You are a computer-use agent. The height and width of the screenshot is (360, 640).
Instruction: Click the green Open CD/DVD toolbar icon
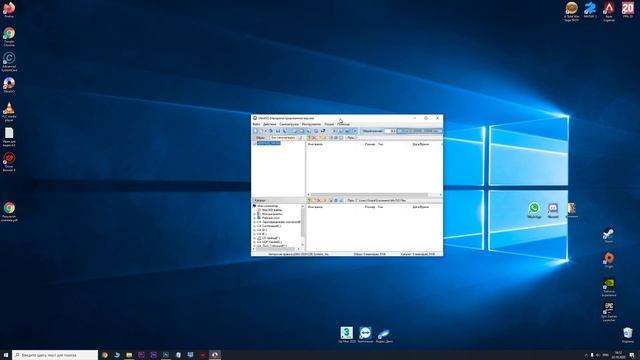point(271,131)
